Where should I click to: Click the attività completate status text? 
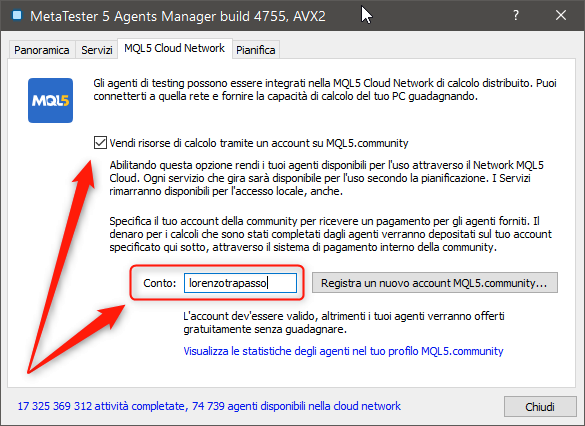coord(209,406)
